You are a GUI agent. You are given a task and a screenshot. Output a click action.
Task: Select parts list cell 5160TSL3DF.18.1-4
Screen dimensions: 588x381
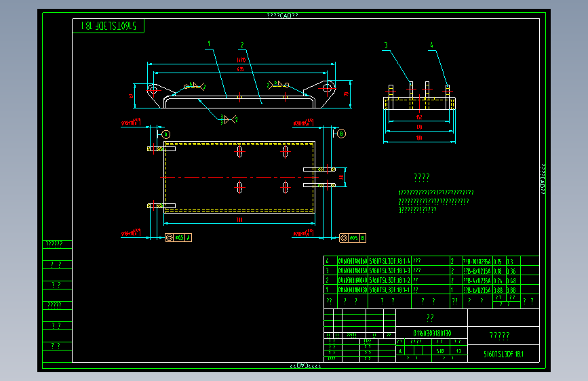coord(390,261)
